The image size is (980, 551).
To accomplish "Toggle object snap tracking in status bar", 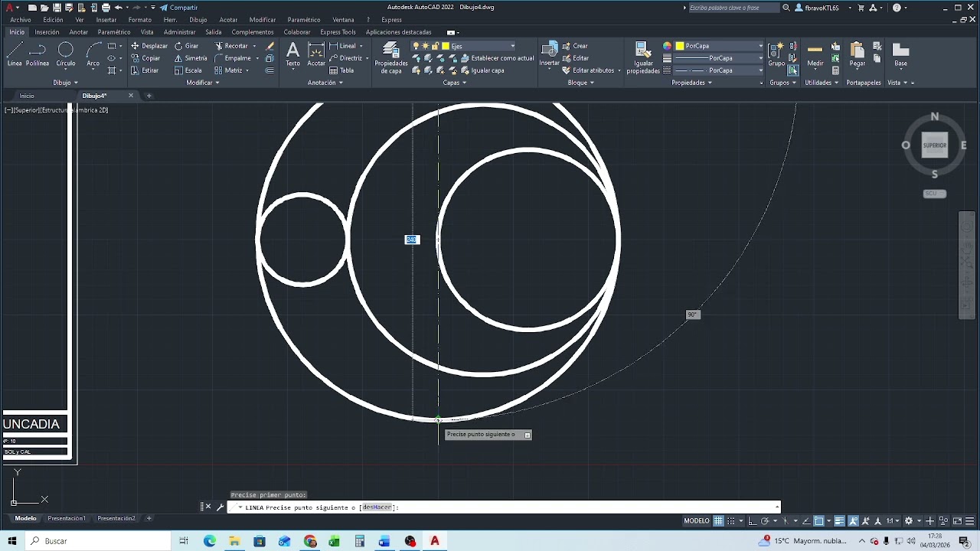I will 807,521.
